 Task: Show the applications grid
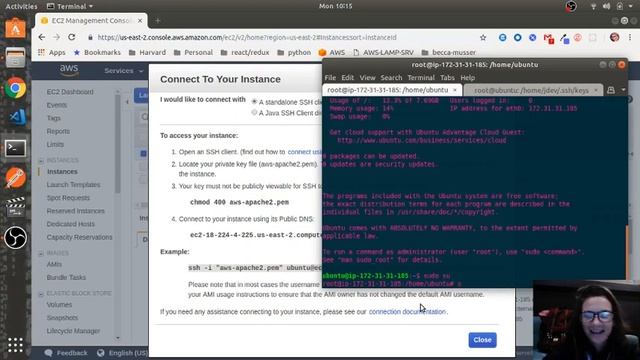coord(15,345)
